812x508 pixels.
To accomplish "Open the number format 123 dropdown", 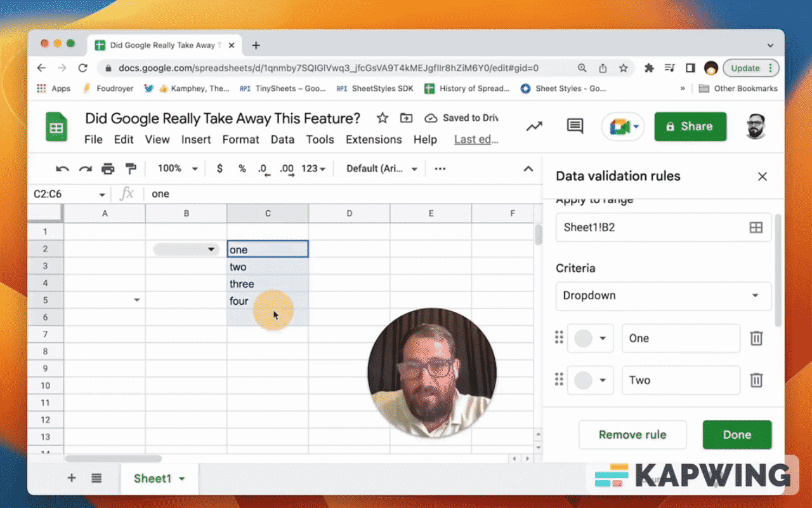I will coord(313,169).
